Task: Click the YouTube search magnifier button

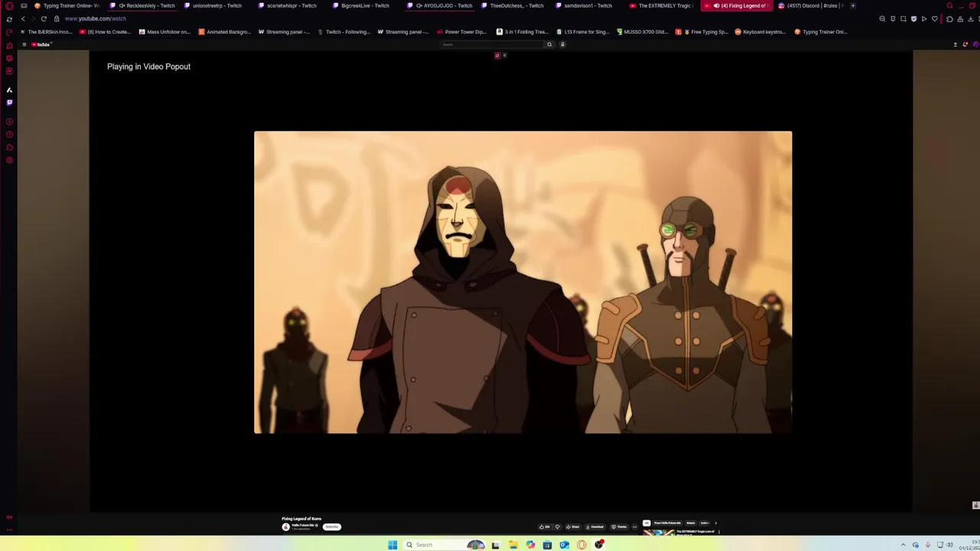Action: pyautogui.click(x=549, y=44)
